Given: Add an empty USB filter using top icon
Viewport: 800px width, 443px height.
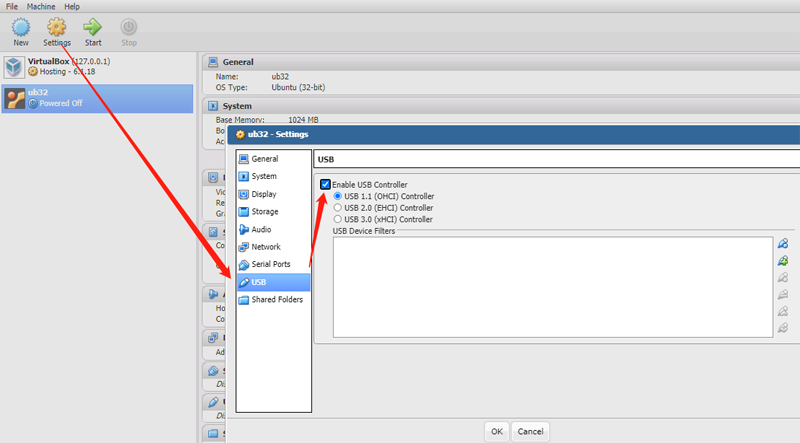Looking at the screenshot, I should [783, 243].
